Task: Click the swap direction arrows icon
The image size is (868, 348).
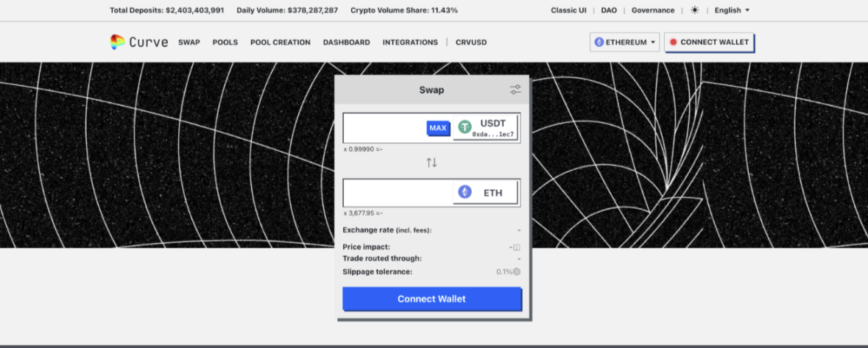Action: [x=431, y=163]
